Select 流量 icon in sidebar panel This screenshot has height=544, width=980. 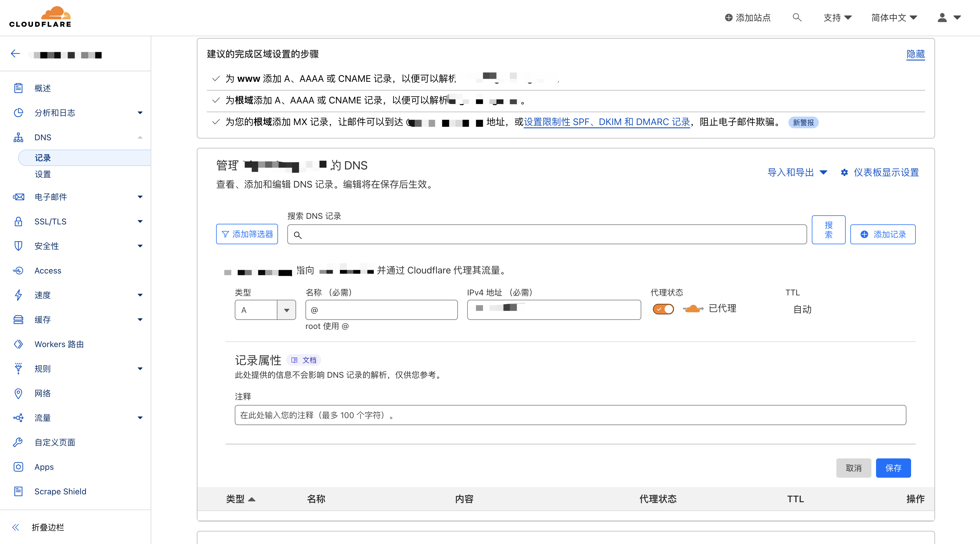18,417
